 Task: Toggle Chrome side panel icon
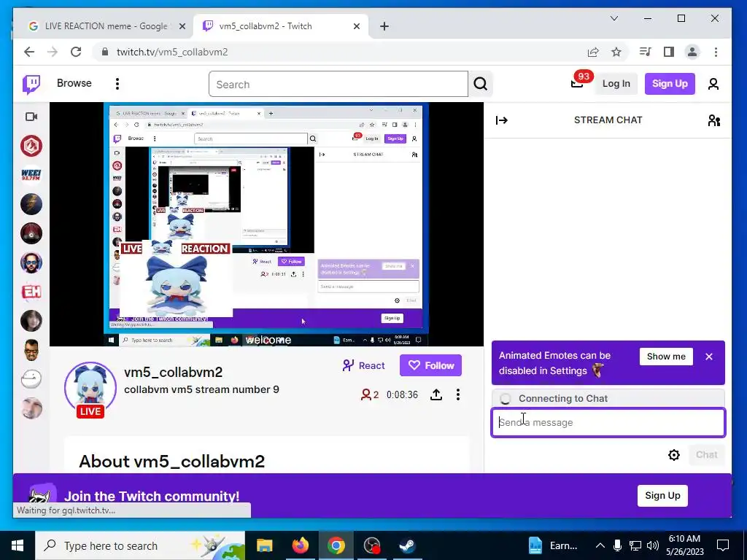669,52
